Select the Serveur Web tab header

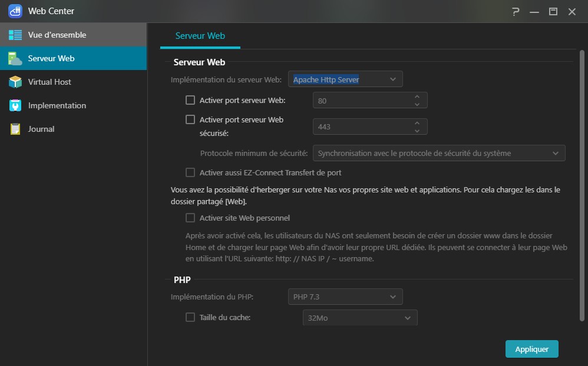pos(200,36)
